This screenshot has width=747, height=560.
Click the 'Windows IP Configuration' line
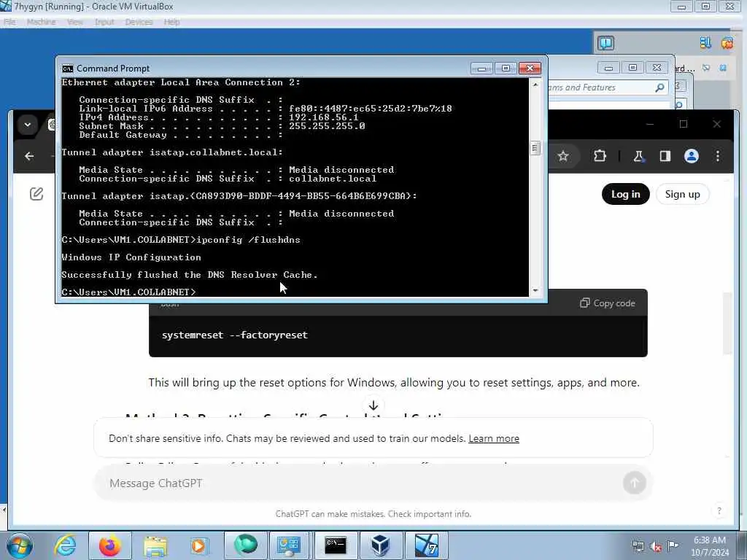click(131, 257)
